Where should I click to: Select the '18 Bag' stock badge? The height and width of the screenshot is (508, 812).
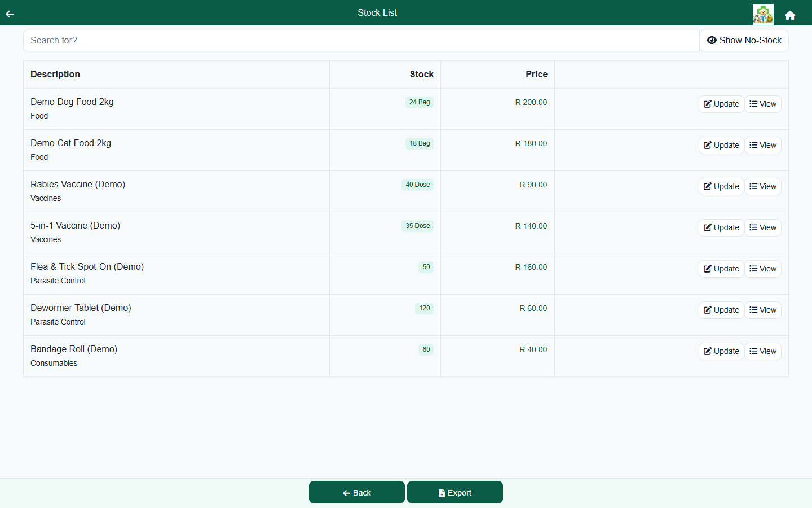(420, 143)
